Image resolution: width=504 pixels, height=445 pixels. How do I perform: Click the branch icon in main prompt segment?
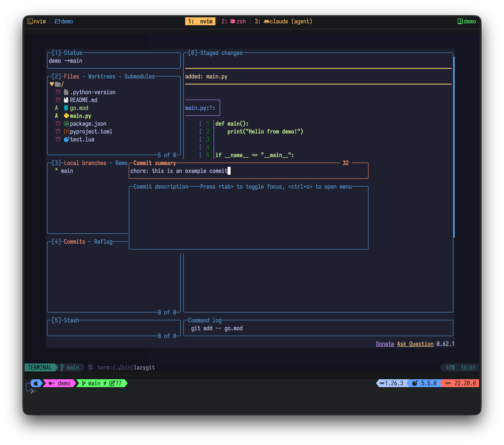click(x=84, y=383)
